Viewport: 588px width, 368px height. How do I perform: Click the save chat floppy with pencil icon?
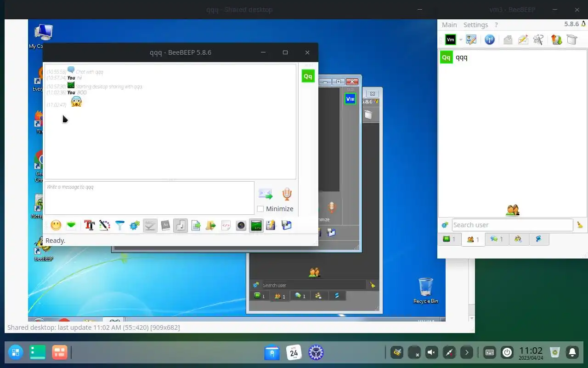[x=271, y=225]
